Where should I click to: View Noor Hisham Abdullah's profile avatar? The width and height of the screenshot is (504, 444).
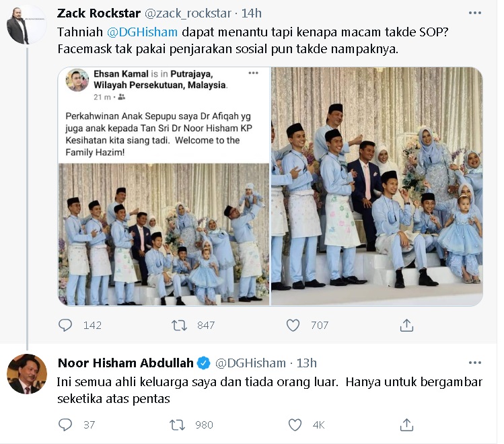pyautogui.click(x=27, y=374)
